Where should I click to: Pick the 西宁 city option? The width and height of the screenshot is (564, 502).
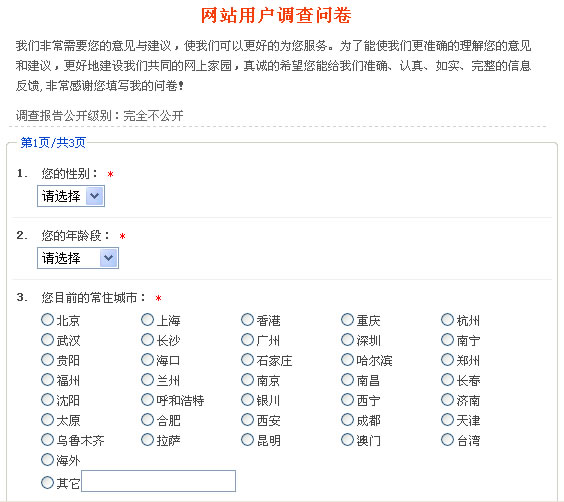[x=347, y=400]
